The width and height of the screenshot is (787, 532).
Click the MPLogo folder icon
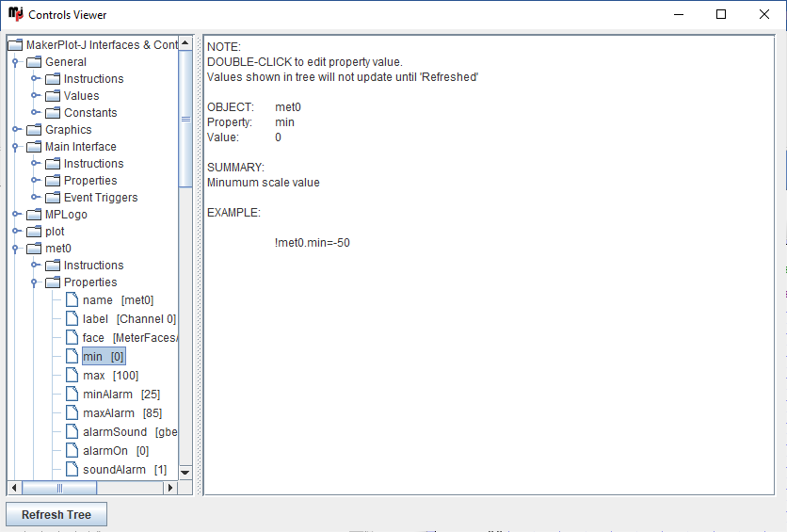pos(34,215)
